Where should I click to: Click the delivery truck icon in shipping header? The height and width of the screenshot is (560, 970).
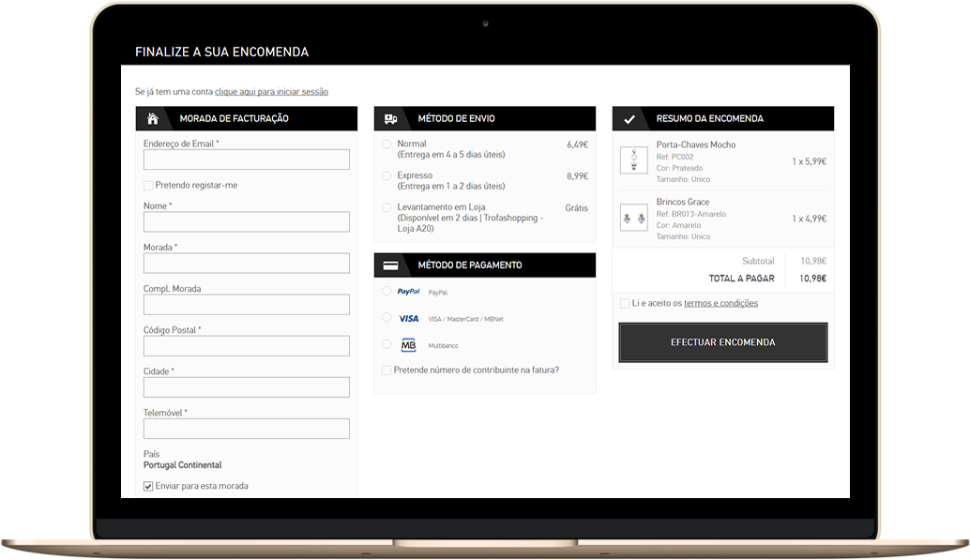pyautogui.click(x=391, y=119)
